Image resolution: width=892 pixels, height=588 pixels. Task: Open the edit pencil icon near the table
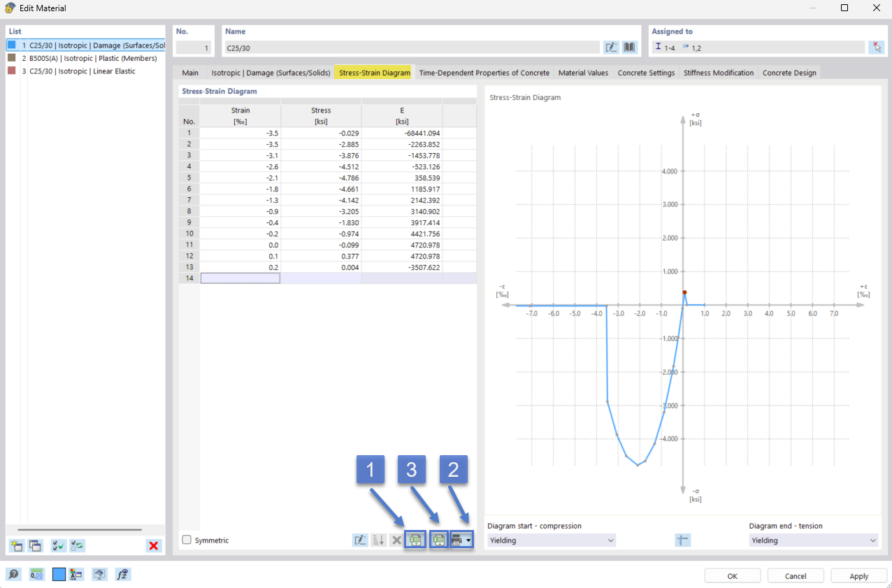[x=359, y=539]
